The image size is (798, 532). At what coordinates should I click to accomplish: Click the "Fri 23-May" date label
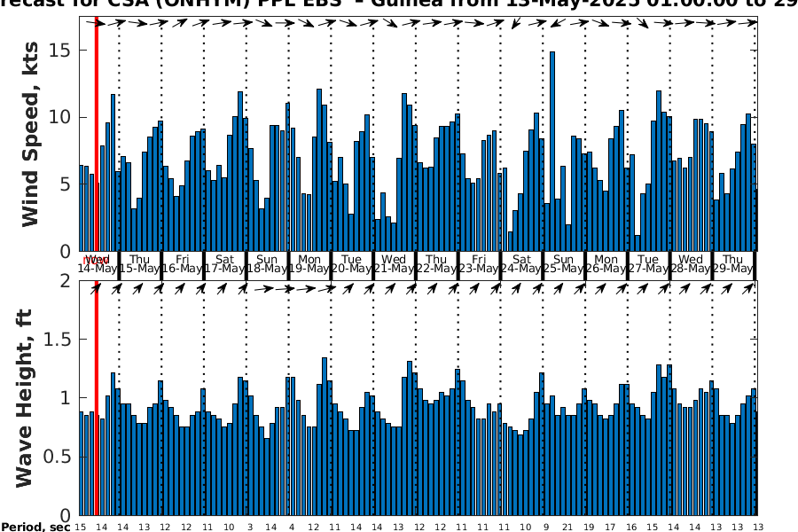(x=479, y=263)
